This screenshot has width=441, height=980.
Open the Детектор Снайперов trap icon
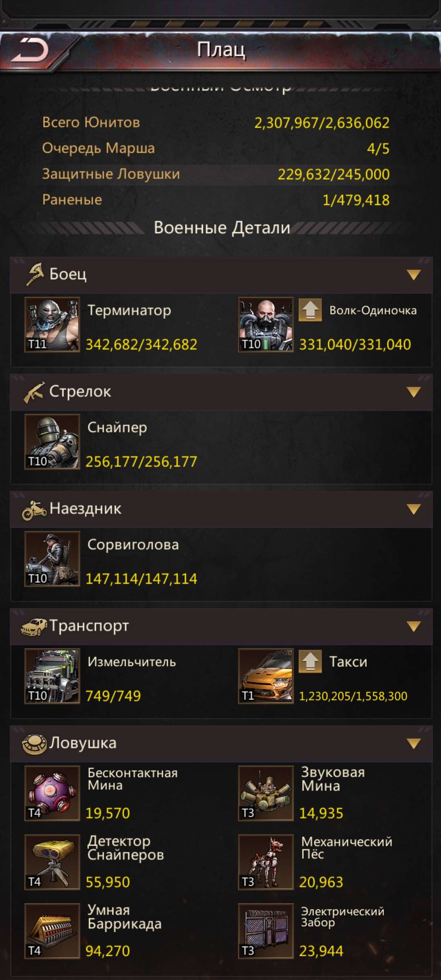(52, 862)
